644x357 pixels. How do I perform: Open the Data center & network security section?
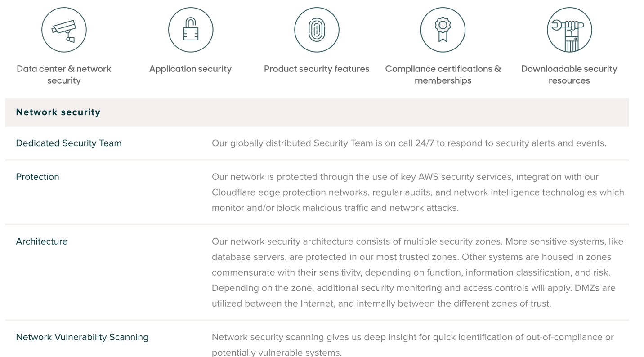64,74
